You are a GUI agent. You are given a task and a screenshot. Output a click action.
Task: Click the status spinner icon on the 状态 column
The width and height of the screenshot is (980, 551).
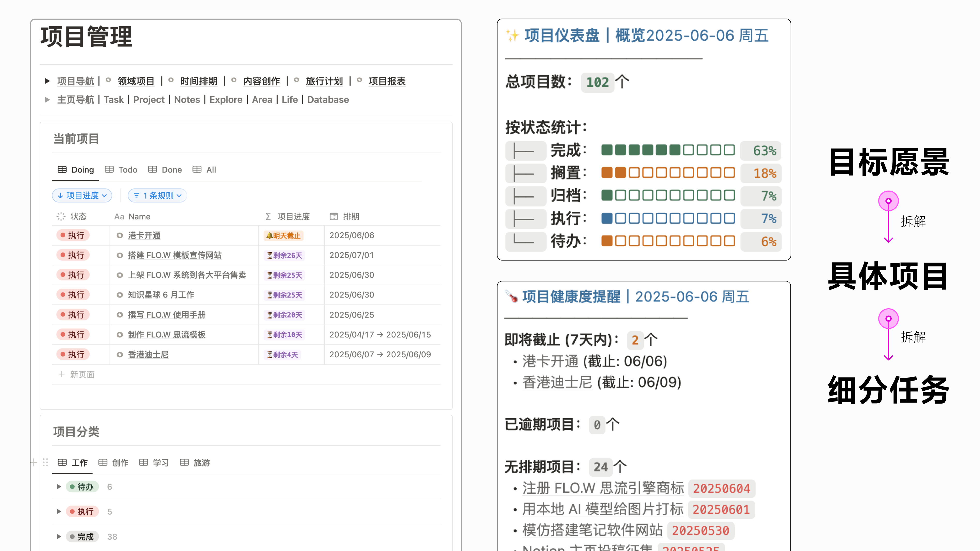tap(61, 216)
